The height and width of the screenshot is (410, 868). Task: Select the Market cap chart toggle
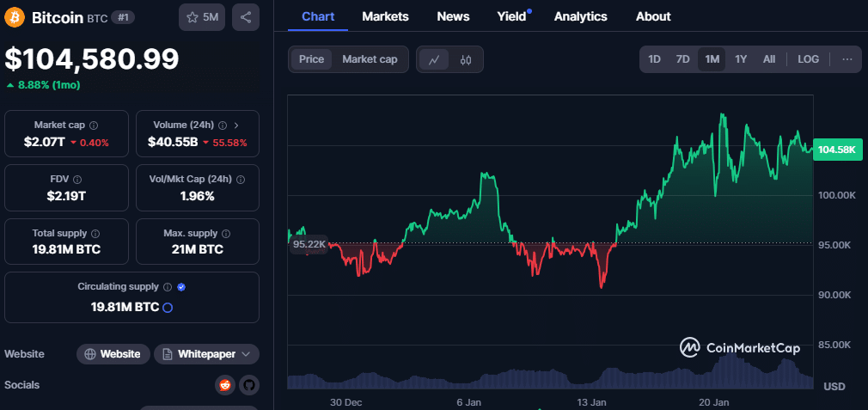click(370, 59)
